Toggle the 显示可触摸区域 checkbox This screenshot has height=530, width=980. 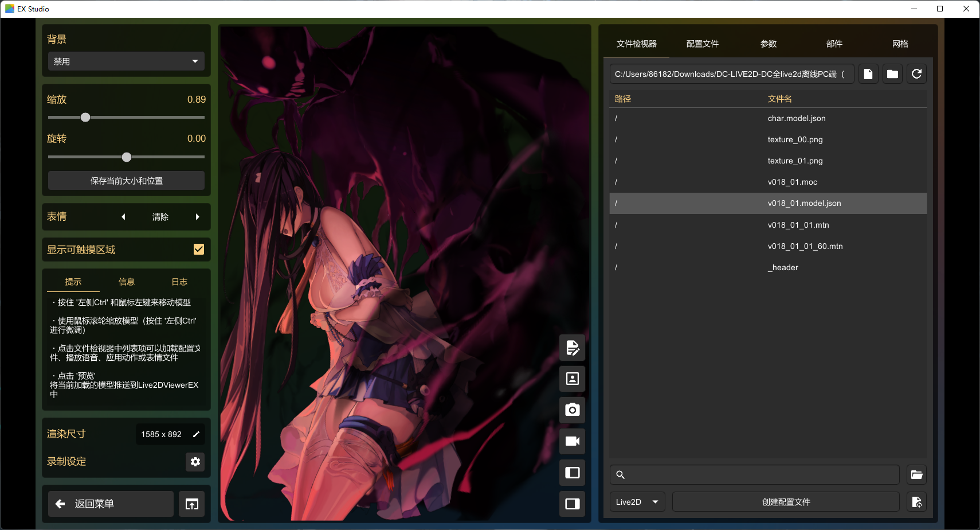199,250
